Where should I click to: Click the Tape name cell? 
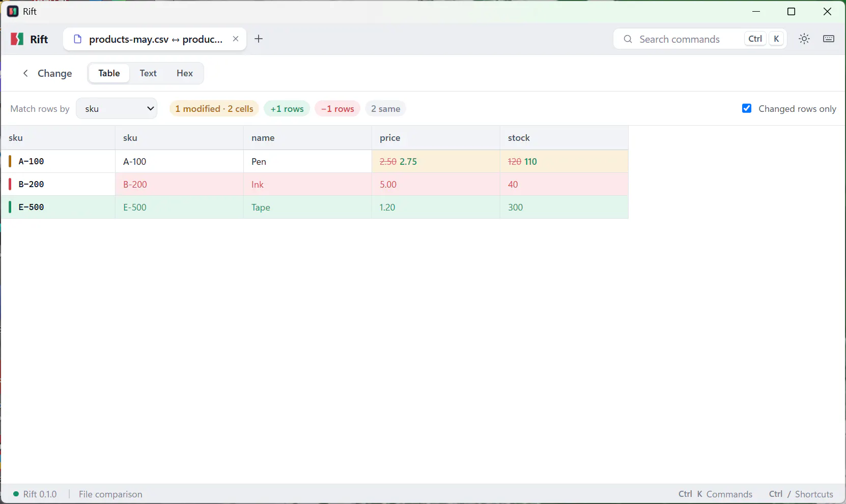pyautogui.click(x=307, y=207)
